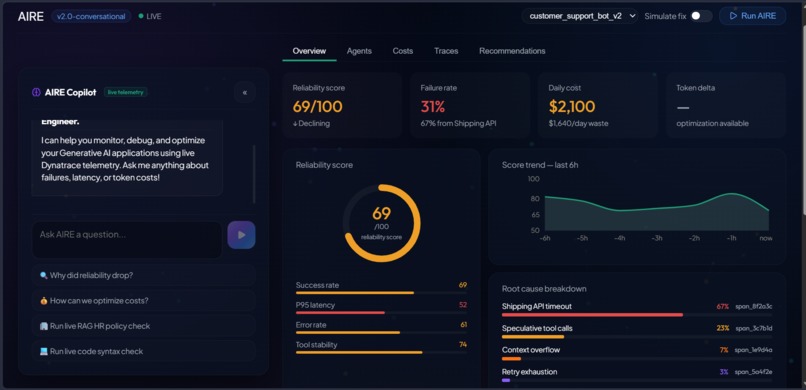The image size is (806, 390).
Task: Click magnifier icon on reliability drop suggestion
Action: pos(44,275)
